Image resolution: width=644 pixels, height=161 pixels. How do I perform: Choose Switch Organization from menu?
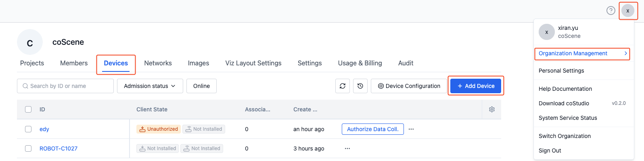tap(565, 136)
